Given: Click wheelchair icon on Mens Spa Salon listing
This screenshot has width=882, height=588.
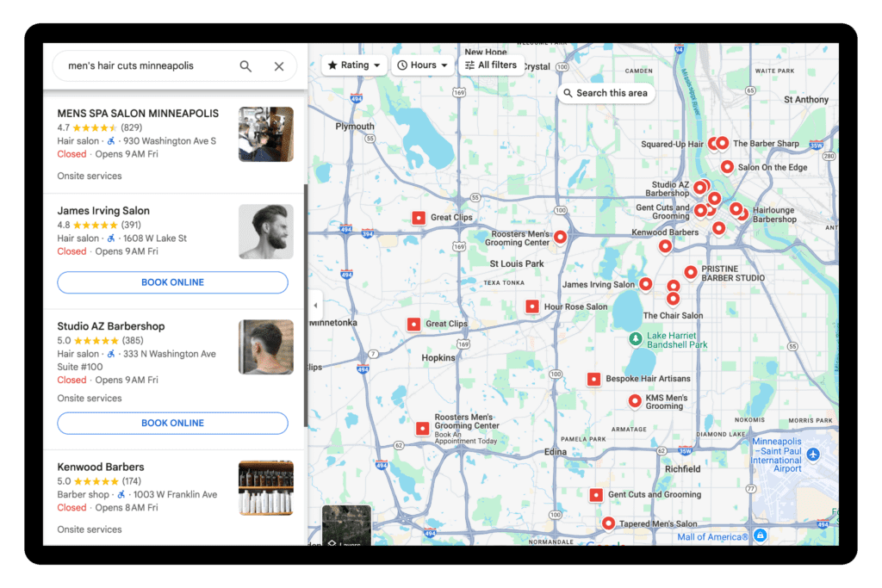Looking at the screenshot, I should tap(111, 141).
